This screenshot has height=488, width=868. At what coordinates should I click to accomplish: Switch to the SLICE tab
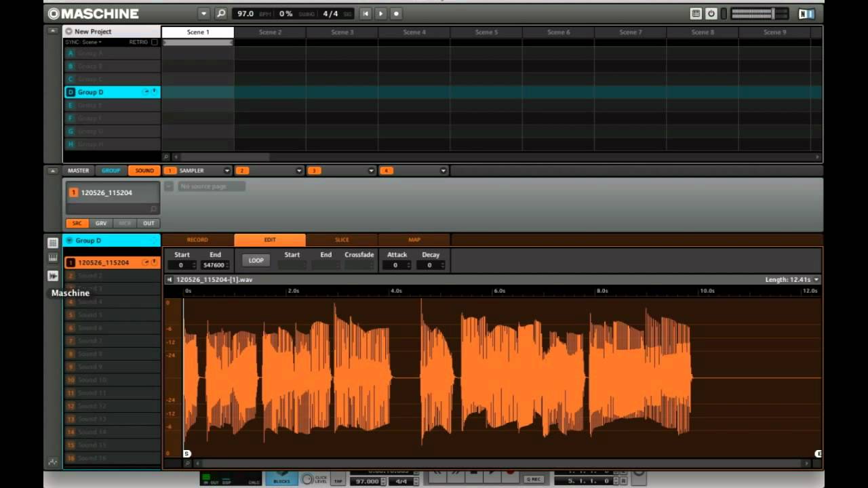[x=342, y=240]
